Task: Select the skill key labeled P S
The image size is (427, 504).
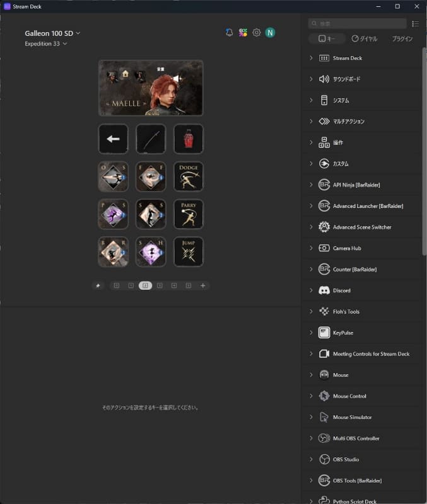Action: pos(113,214)
